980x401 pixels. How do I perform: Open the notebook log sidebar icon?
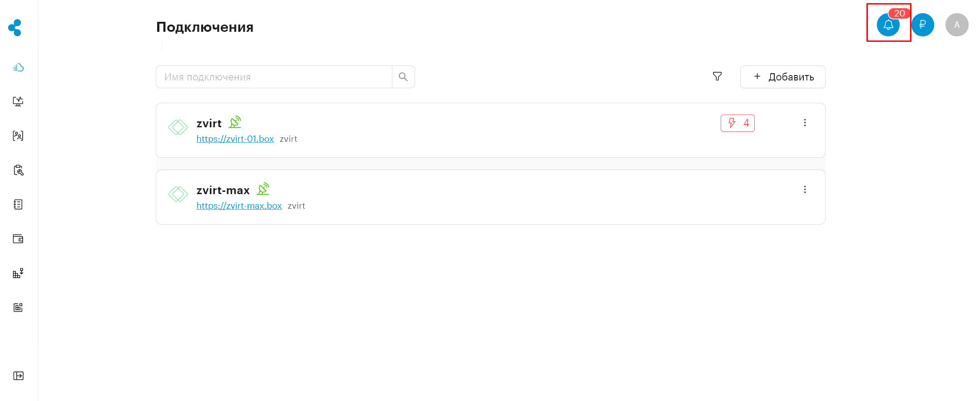pos(18,205)
